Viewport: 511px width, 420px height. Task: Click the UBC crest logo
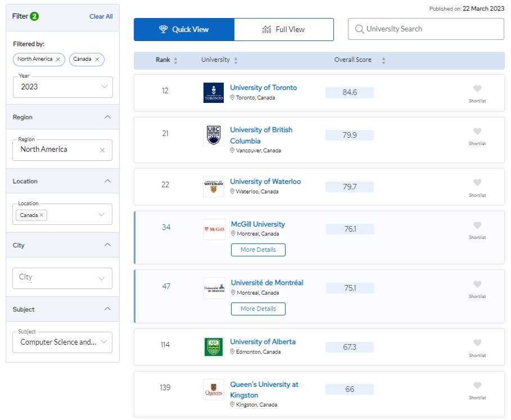tap(214, 135)
